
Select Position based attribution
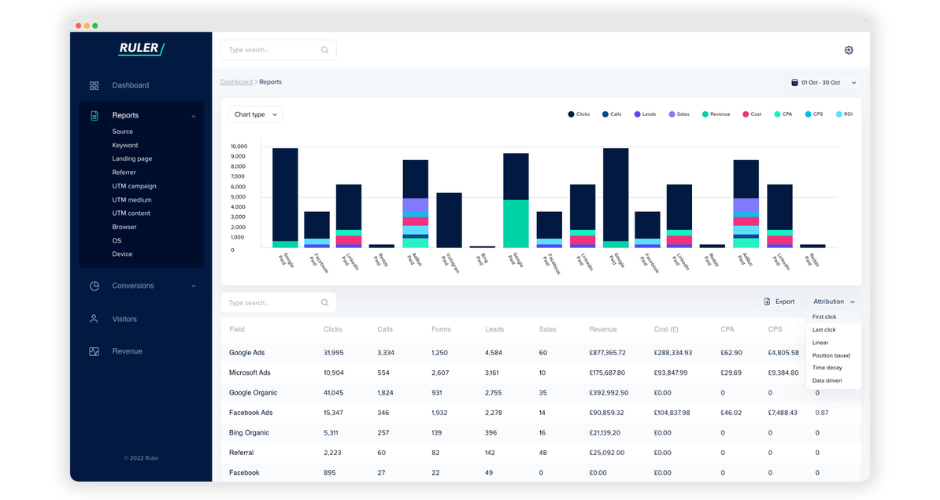pos(833,356)
